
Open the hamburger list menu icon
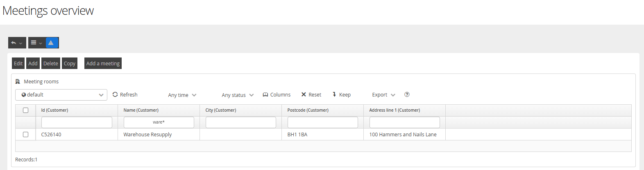(x=34, y=43)
